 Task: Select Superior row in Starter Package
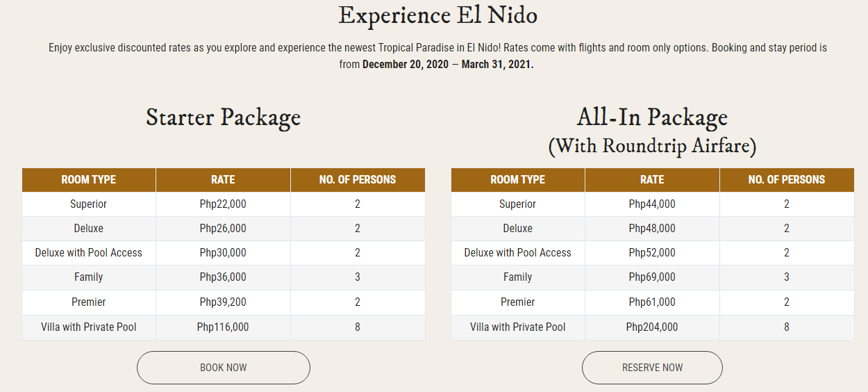click(x=89, y=204)
